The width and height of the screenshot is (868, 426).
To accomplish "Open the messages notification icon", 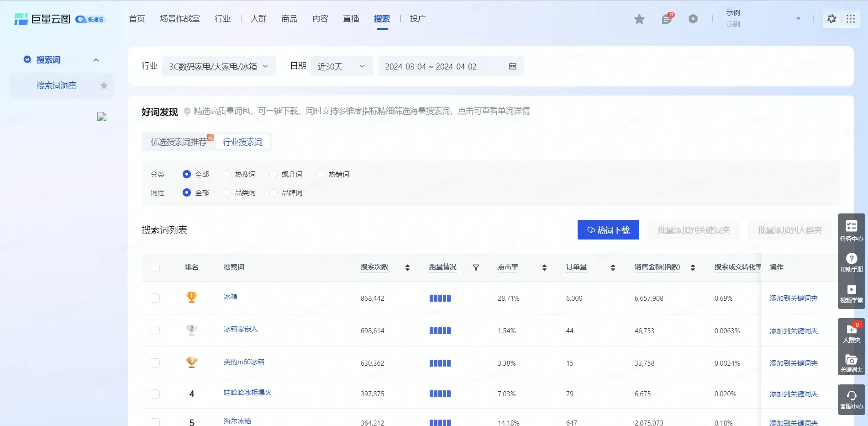I will [x=667, y=19].
